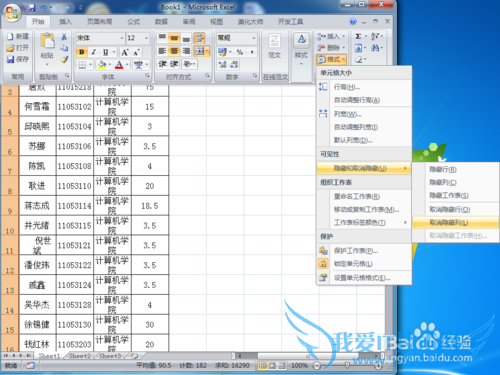Select 保护工作表 menu item

(364, 251)
